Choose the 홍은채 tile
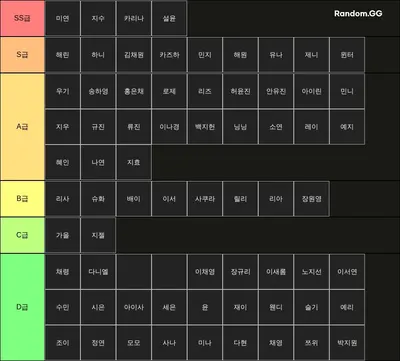400x361 pixels. pyautogui.click(x=134, y=91)
